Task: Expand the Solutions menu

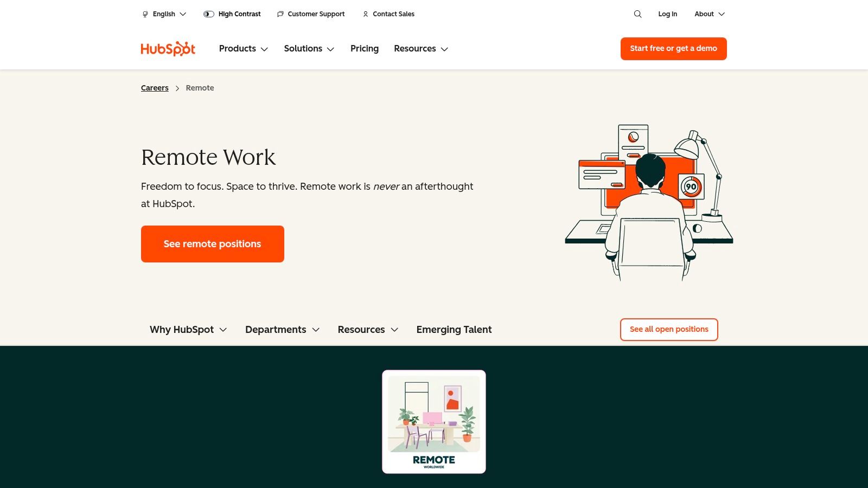Action: 309,49
